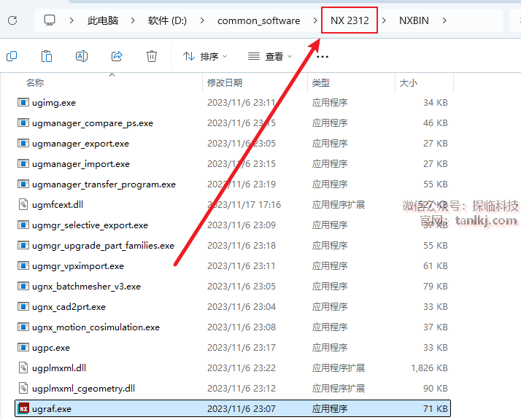The image size is (521, 420).
Task: Expand chevron after 此电脑
Action: [x=133, y=20]
